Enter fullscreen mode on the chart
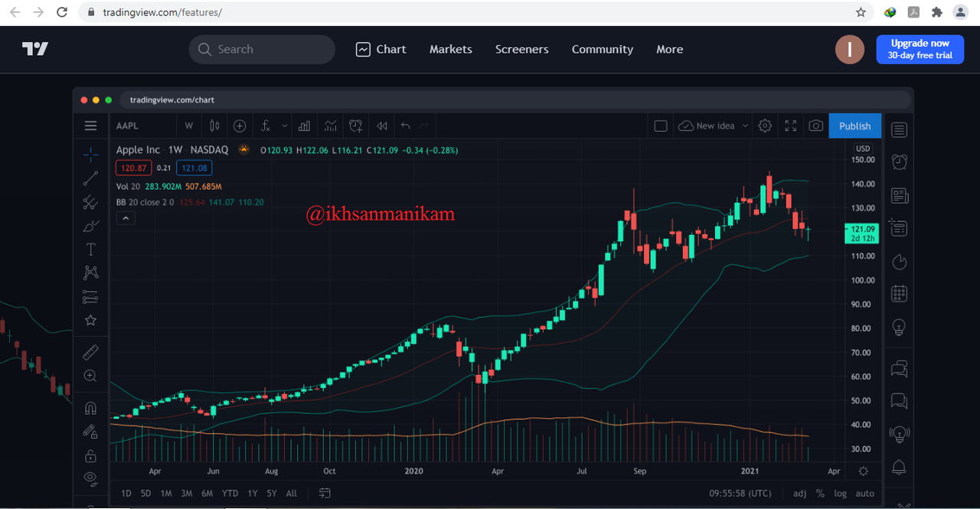The width and height of the screenshot is (980, 509). (x=791, y=126)
